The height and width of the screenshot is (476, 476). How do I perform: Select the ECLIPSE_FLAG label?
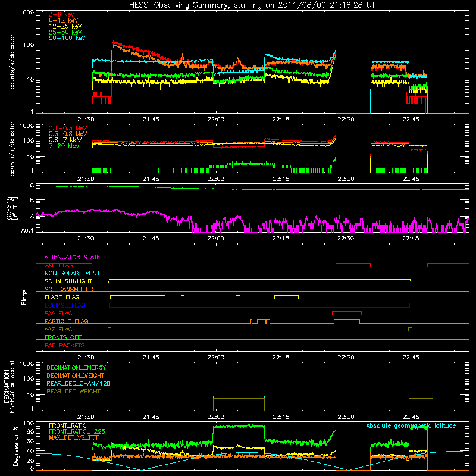tap(65, 305)
